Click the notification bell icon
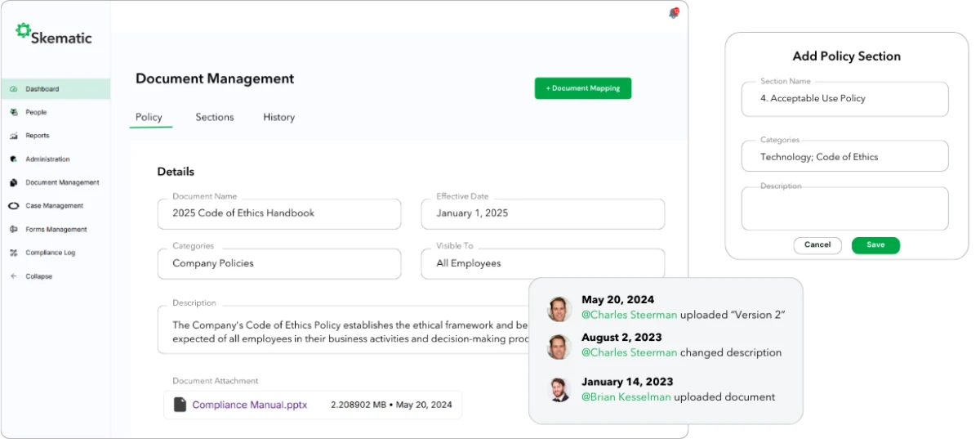 click(673, 13)
